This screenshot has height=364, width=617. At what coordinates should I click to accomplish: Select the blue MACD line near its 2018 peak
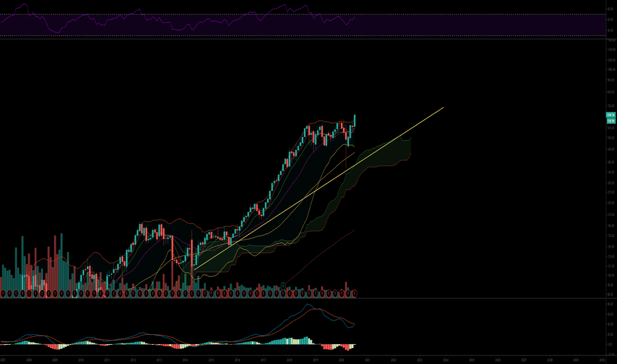pos(308,305)
